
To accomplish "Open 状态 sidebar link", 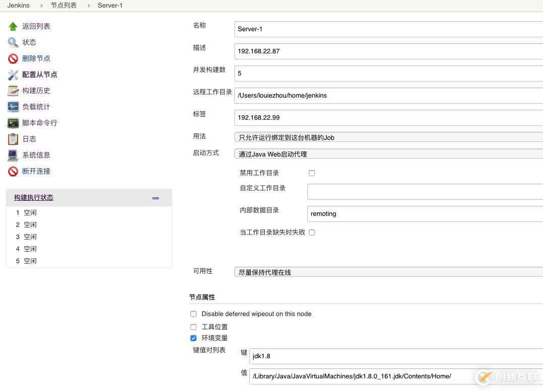I will 29,42.
